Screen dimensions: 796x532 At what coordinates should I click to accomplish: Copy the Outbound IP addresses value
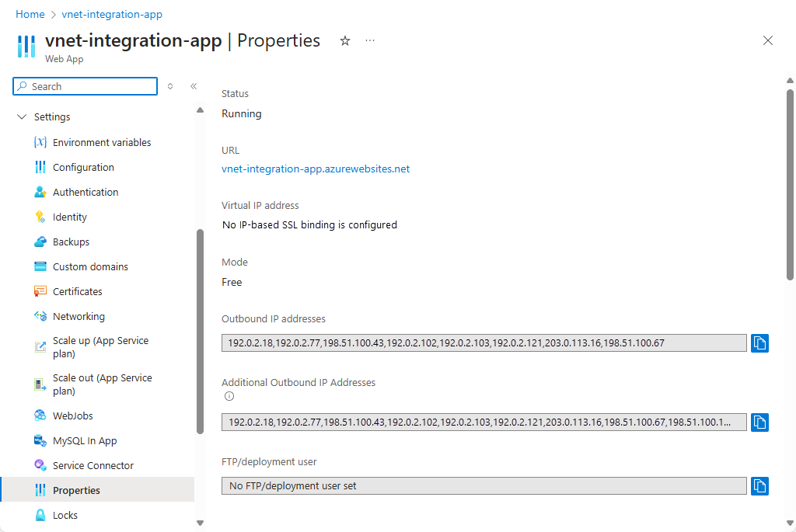[x=759, y=343]
